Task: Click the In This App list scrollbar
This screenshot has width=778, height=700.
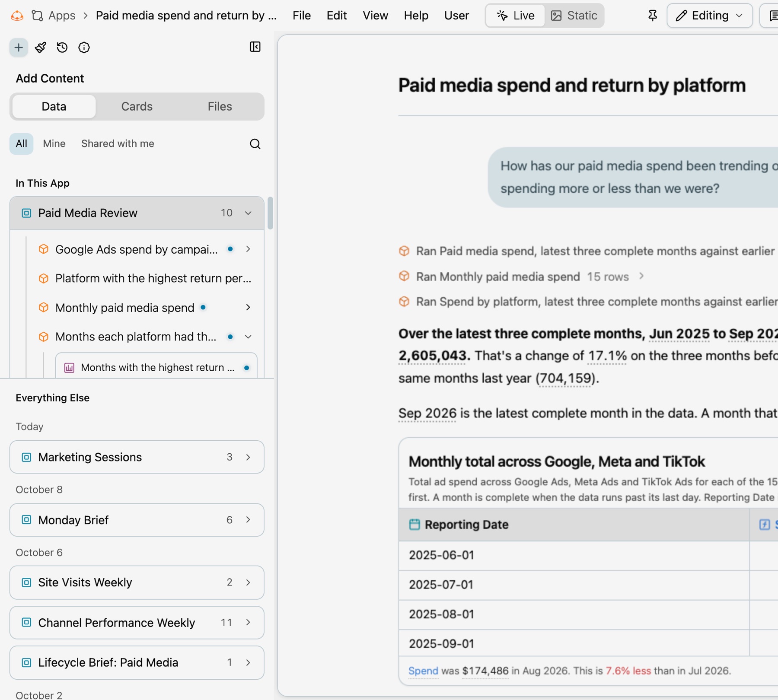Action: pyautogui.click(x=270, y=213)
